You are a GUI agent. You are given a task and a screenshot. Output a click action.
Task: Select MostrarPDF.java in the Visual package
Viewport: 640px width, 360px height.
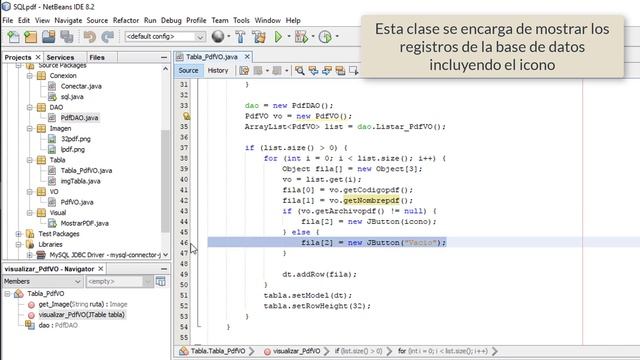[x=84, y=223]
